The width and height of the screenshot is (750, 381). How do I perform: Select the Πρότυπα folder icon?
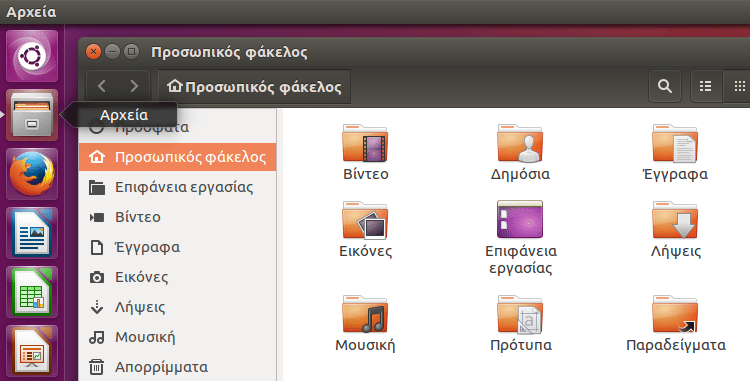(520, 314)
